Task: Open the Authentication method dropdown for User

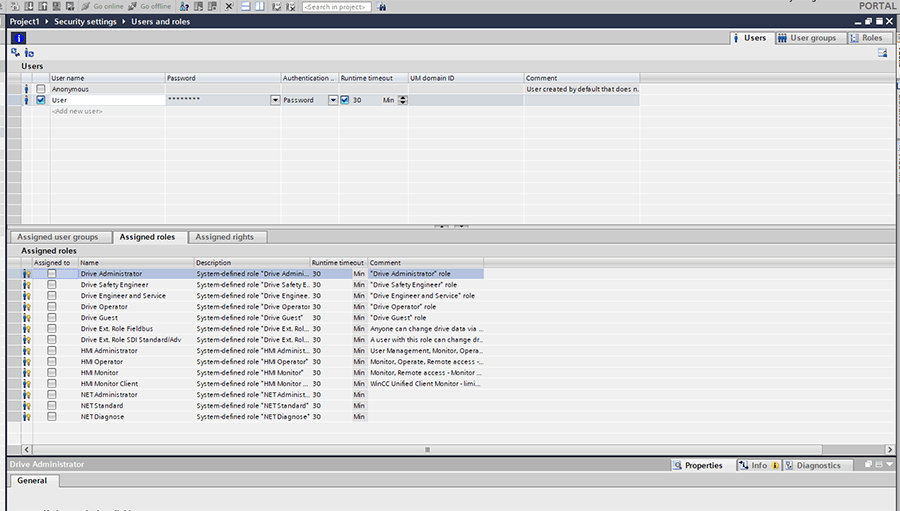Action: pos(332,100)
